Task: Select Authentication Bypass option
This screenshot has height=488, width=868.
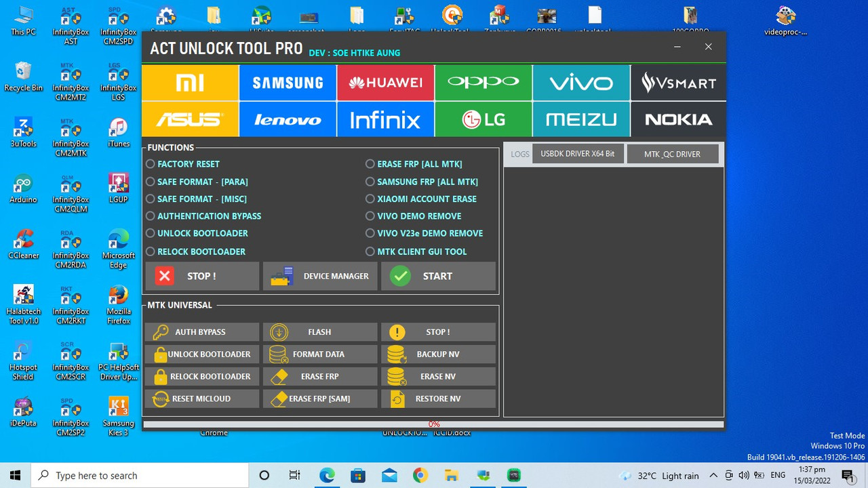Action: click(x=203, y=216)
